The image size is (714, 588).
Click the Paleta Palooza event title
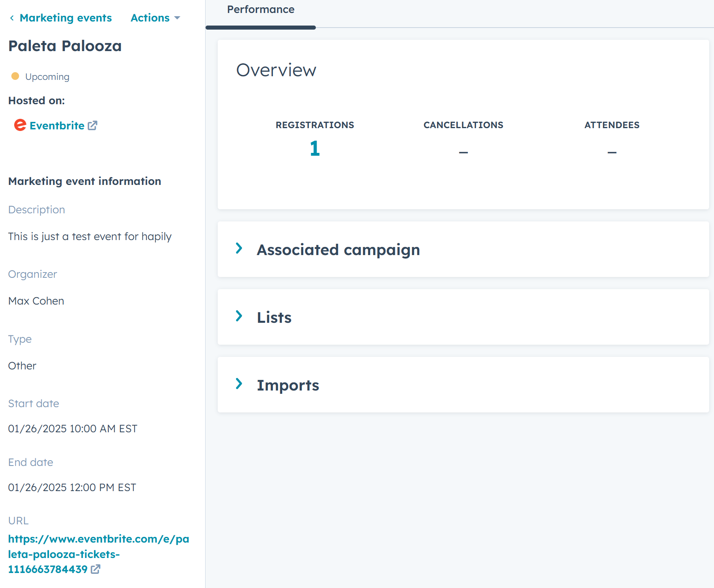(x=65, y=46)
